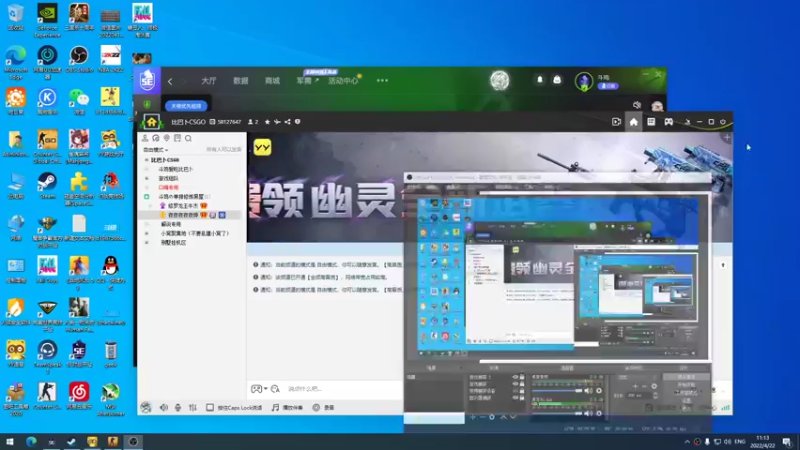Open the YY gamepad games icon
The width and height of the screenshot is (800, 450).
click(x=668, y=122)
